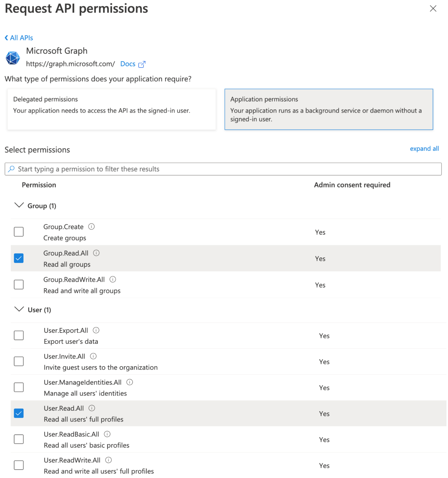The image size is (448, 478).
Task: Show info for User.Export.All permission
Action: pyautogui.click(x=96, y=330)
